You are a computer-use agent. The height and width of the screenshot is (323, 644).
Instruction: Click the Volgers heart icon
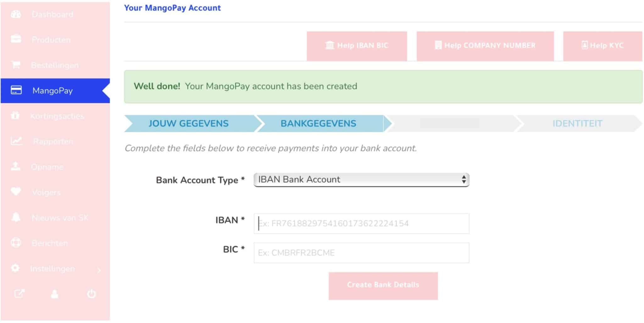[x=16, y=191]
